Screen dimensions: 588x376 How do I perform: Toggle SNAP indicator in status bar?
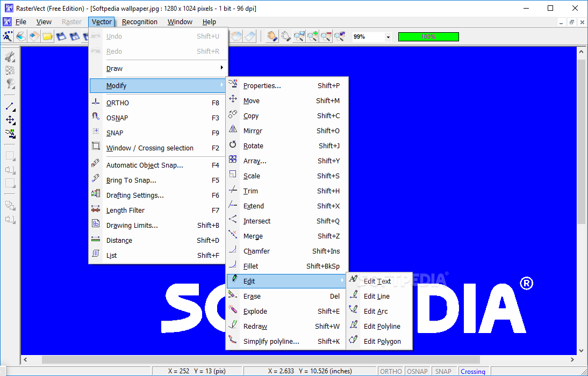[443, 371]
